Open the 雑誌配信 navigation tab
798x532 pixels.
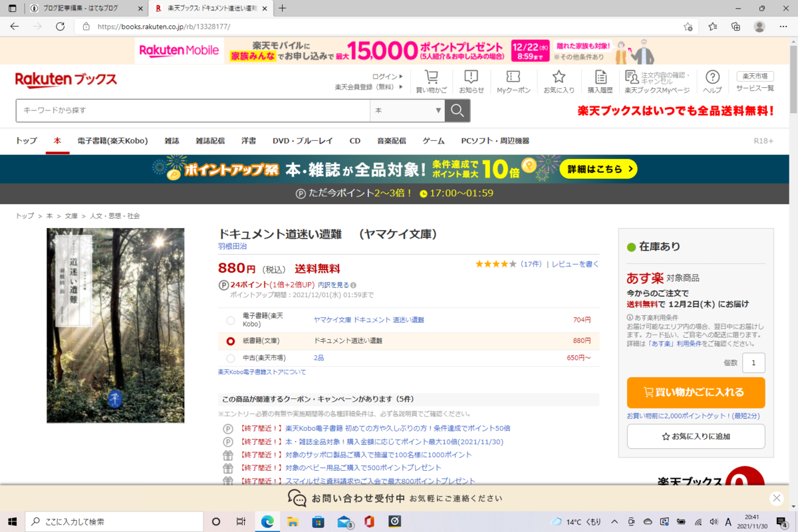[209, 141]
